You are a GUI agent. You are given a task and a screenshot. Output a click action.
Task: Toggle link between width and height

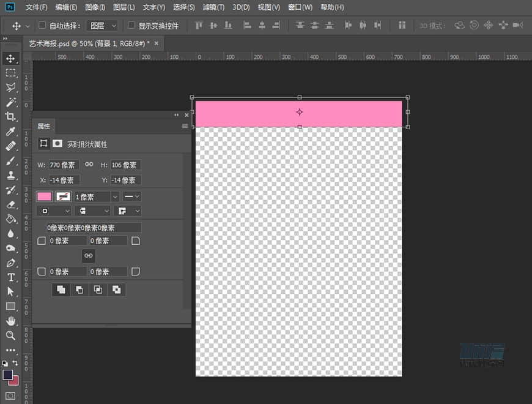pos(89,164)
